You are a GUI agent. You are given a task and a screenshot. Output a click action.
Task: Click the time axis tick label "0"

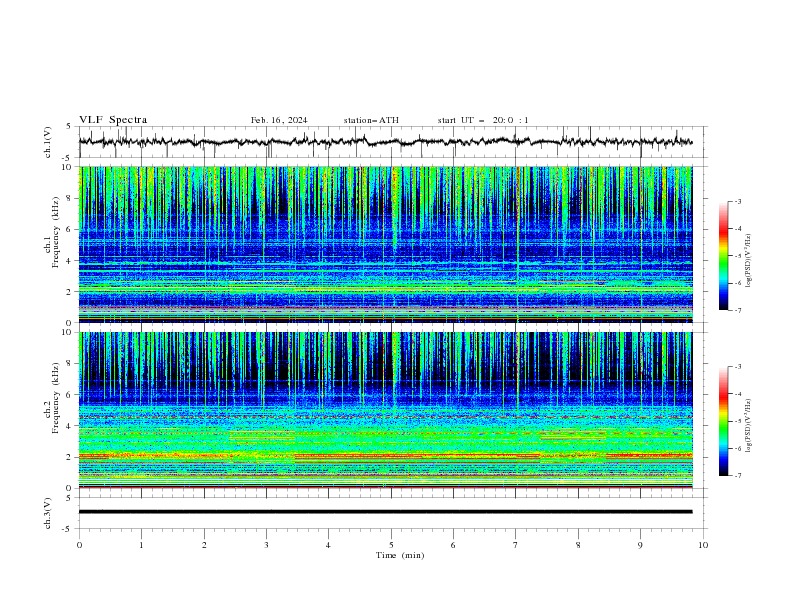tap(79, 545)
